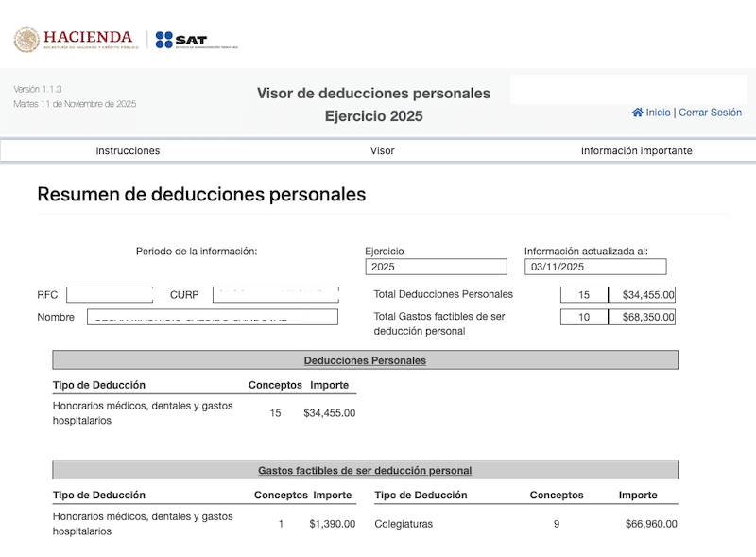756x557 pixels.
Task: Select the Ejercicio field showing 2025
Action: tap(436, 266)
